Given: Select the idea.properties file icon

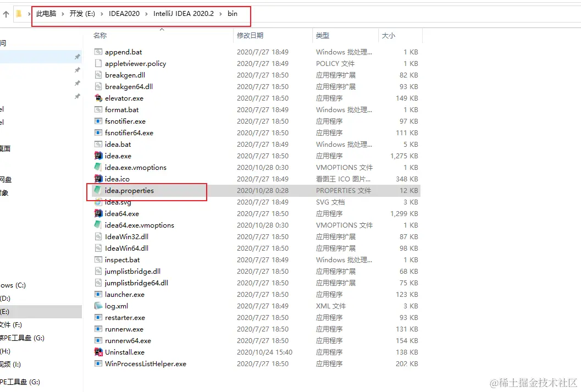Looking at the screenshot, I should (98, 190).
